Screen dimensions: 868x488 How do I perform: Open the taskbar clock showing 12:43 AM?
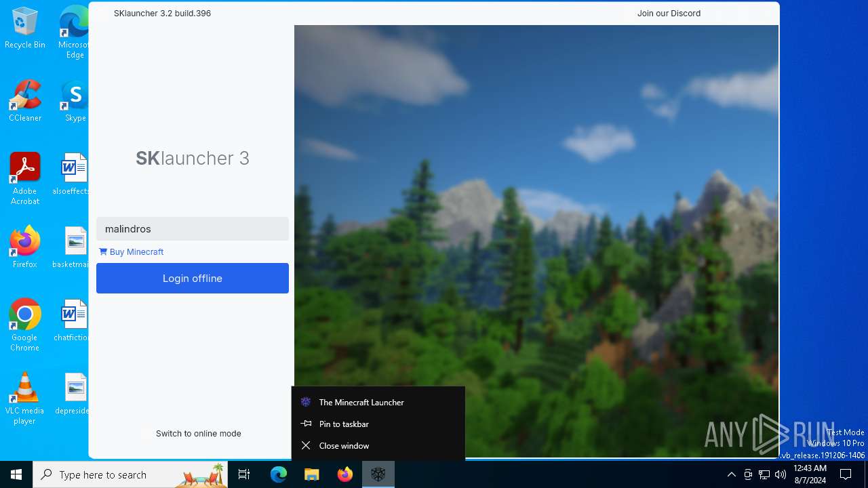click(810, 474)
